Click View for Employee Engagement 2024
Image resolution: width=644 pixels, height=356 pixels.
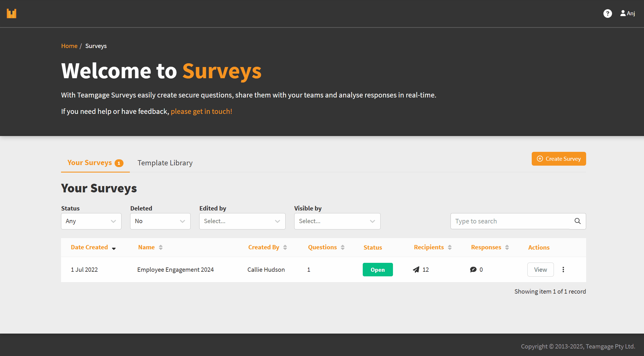pyautogui.click(x=541, y=269)
